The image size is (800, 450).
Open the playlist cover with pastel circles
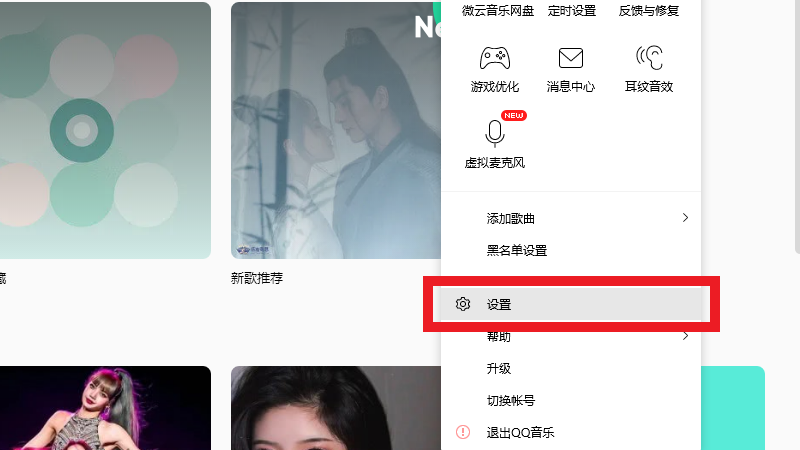click(105, 130)
